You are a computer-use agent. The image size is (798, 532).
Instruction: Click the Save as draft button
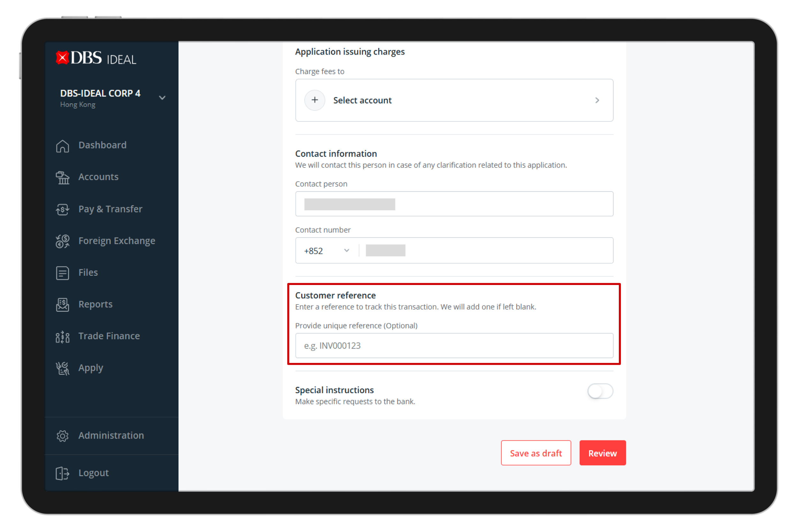point(536,453)
